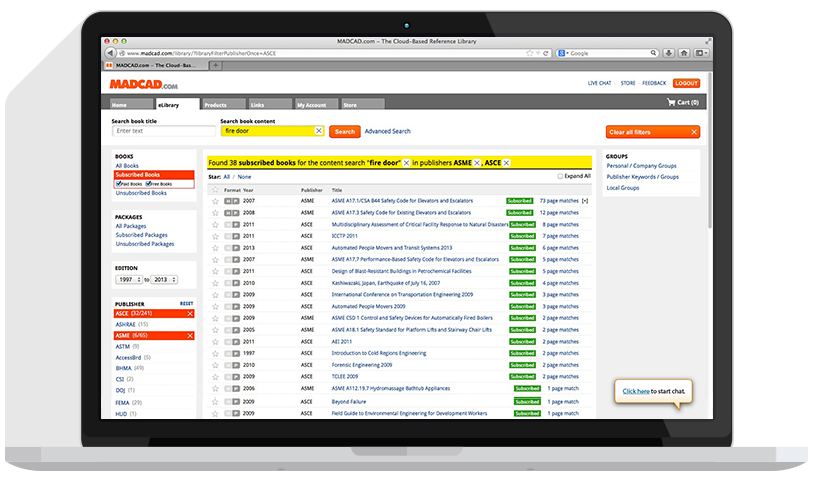Open the Advanced Search link

tap(387, 131)
